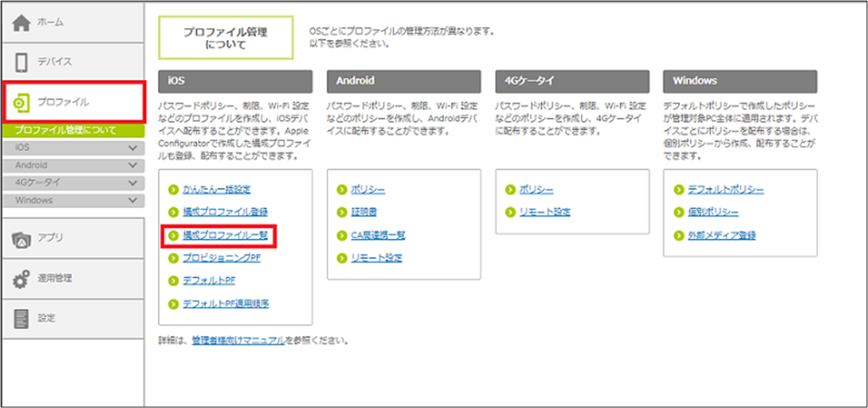Click the プロファイル gear-document icon
The image size is (868, 408).
point(22,102)
